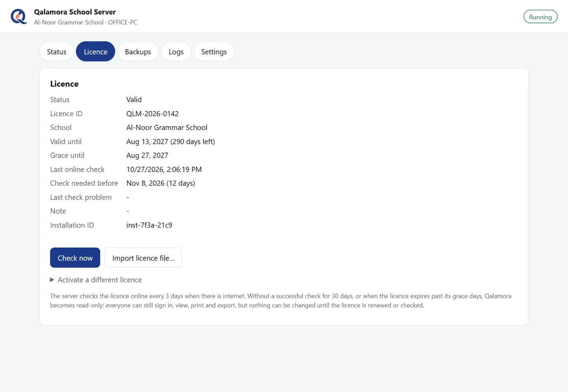Click the Licence ID label

66,114
